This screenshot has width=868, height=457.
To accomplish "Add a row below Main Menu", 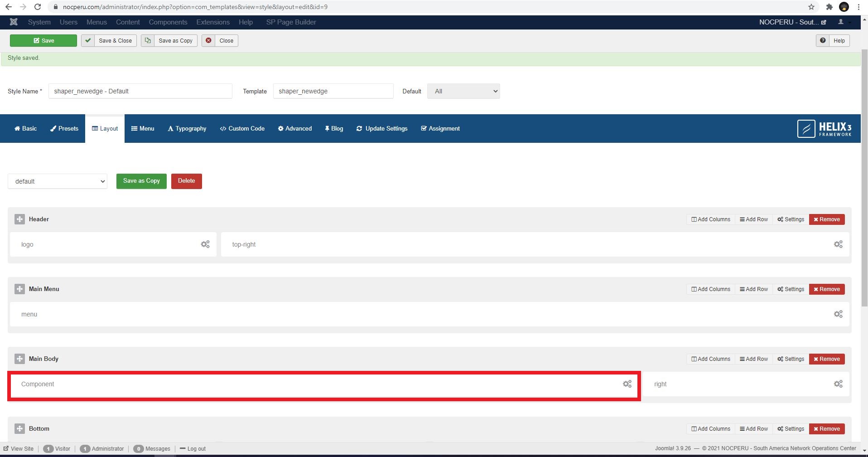I will click(754, 289).
